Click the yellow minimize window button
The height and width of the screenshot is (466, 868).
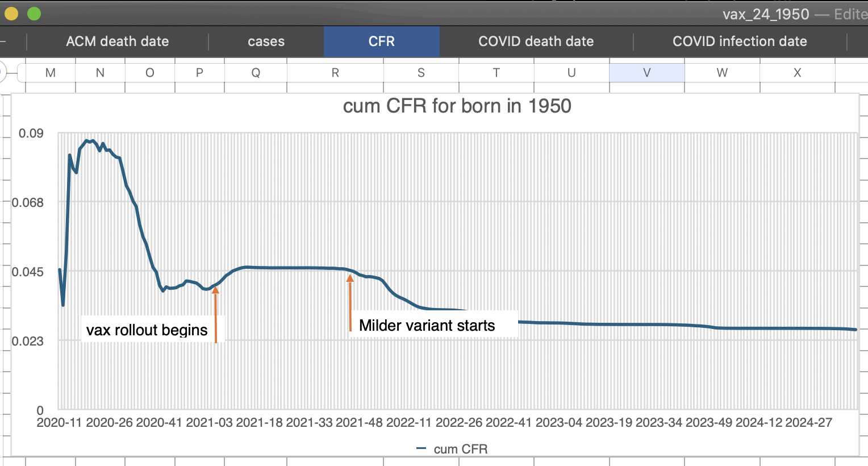(x=11, y=14)
